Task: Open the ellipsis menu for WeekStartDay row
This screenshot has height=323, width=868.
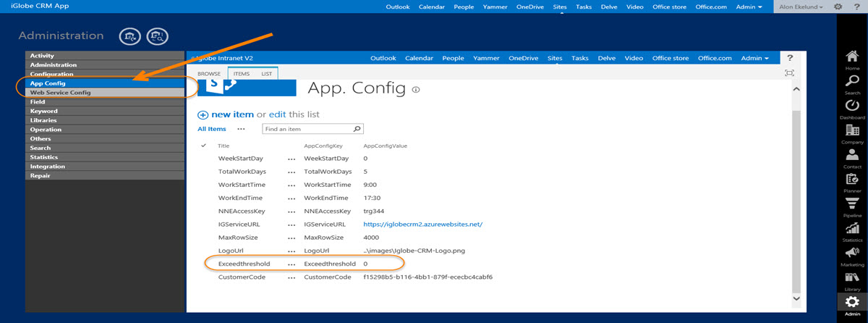Action: point(292,159)
